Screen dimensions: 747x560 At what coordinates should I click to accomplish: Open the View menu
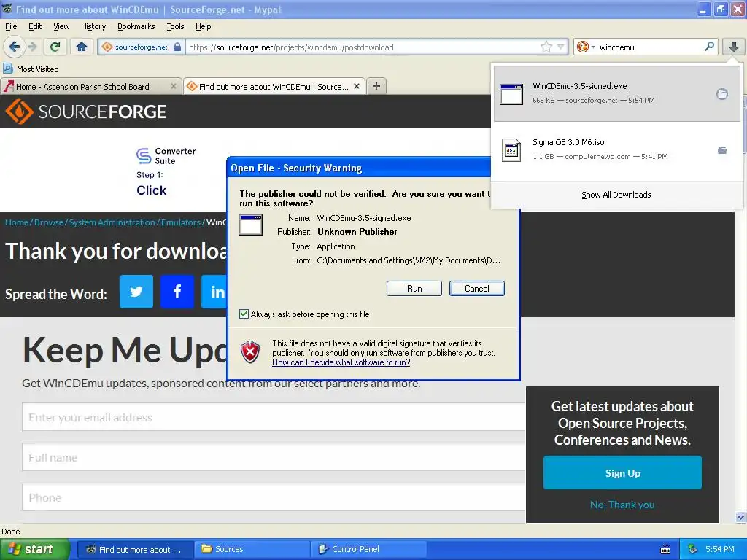61,26
